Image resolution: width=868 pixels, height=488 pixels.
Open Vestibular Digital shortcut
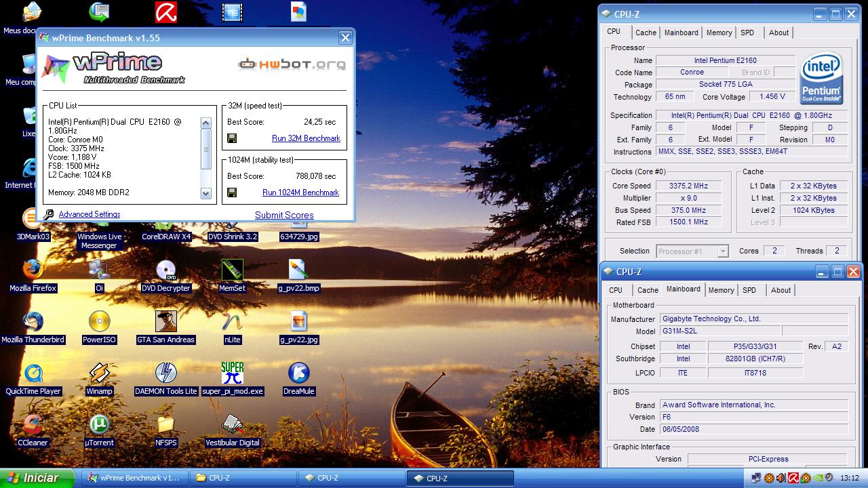(x=232, y=430)
